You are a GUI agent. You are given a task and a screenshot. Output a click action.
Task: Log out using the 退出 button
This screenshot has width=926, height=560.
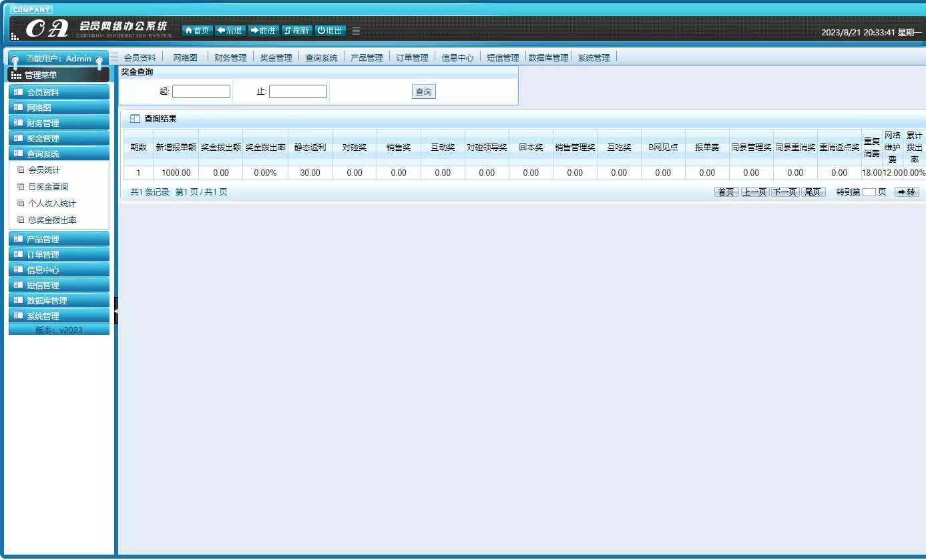click(330, 31)
